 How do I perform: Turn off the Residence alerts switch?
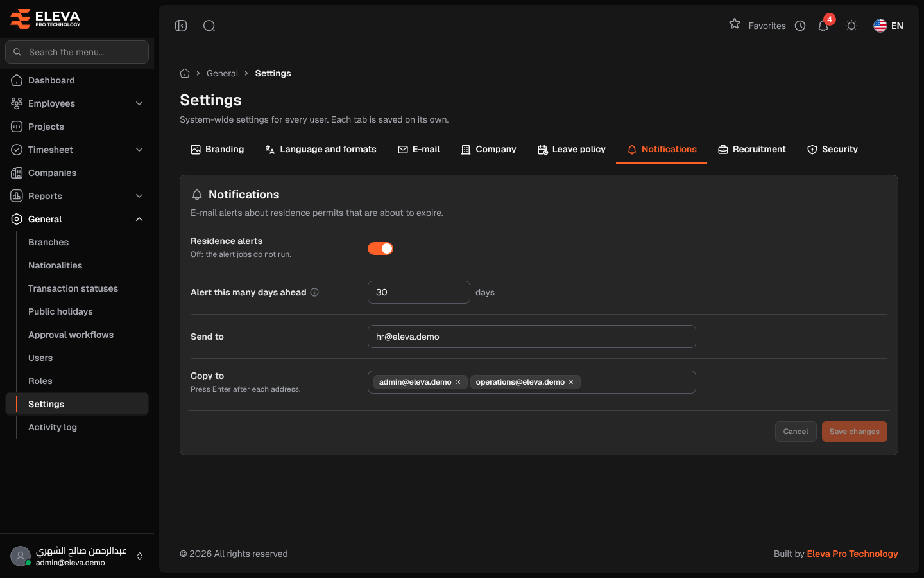pos(381,249)
